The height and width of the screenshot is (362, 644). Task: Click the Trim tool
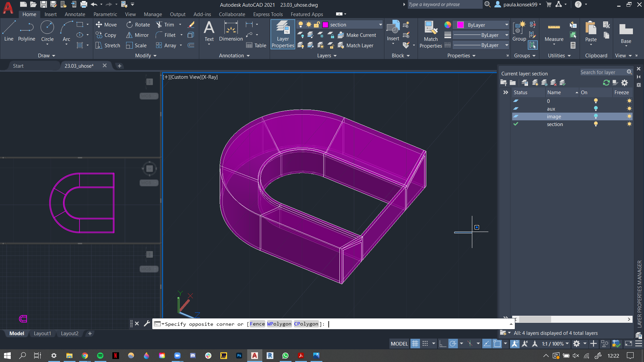165,24
